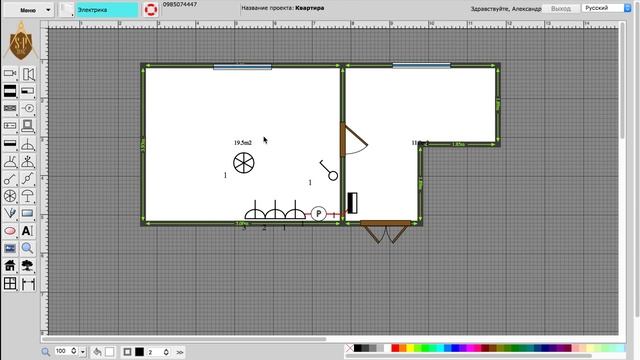Click the line width value 2 field
Image resolution: width=640 pixels, height=360 pixels.
point(155,351)
